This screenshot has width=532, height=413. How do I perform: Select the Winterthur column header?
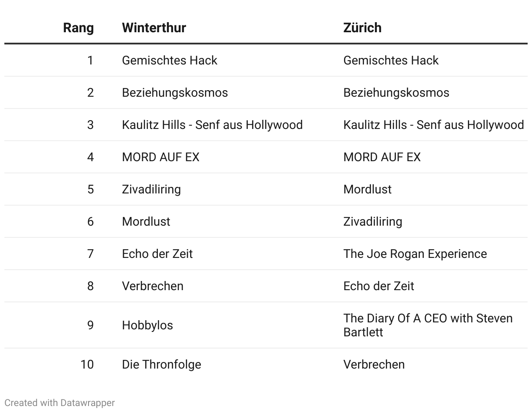click(154, 28)
